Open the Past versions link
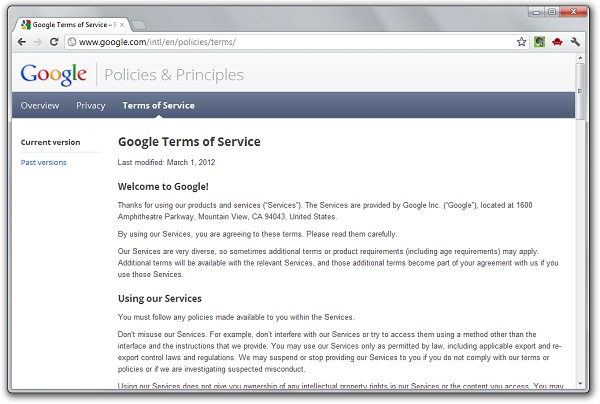Viewport: 600px width, 404px height. click(44, 162)
